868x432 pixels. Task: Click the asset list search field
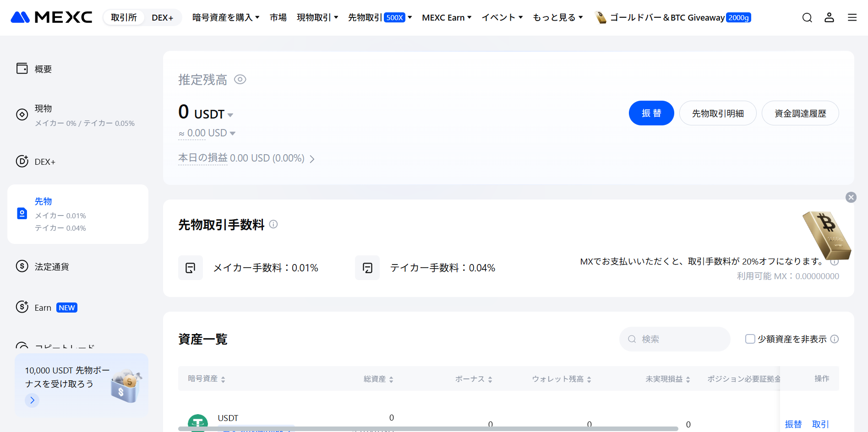[674, 339]
